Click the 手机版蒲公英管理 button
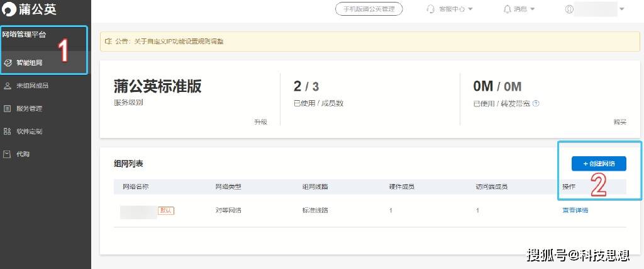Screen dimensions: 644x269 [x=369, y=9]
